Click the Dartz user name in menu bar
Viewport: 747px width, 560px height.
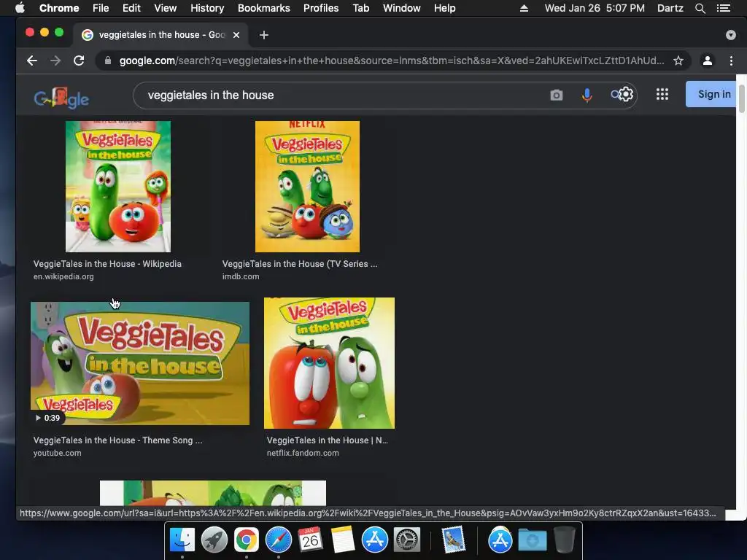tap(670, 8)
